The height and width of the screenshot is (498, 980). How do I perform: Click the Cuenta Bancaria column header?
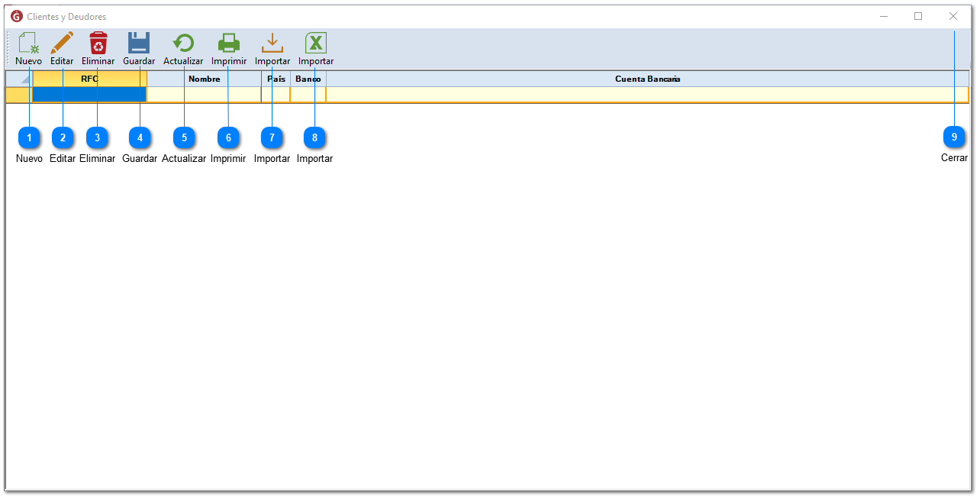pos(647,79)
